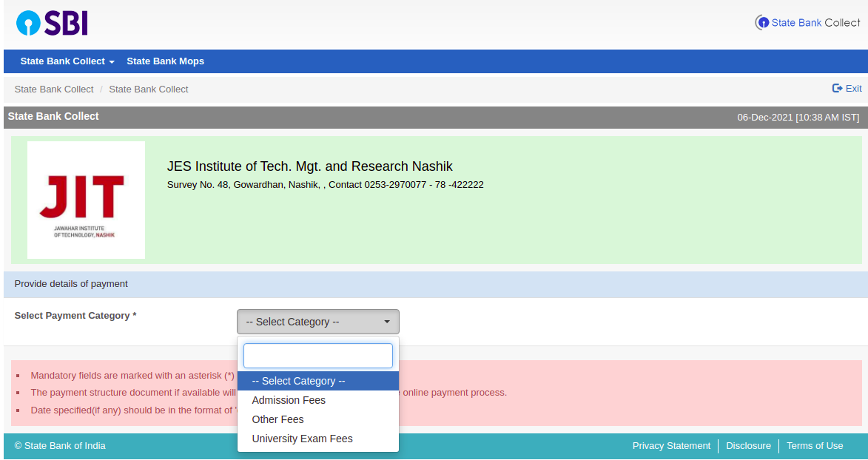Select Other Fees option
The width and height of the screenshot is (868, 460).
[317, 419]
